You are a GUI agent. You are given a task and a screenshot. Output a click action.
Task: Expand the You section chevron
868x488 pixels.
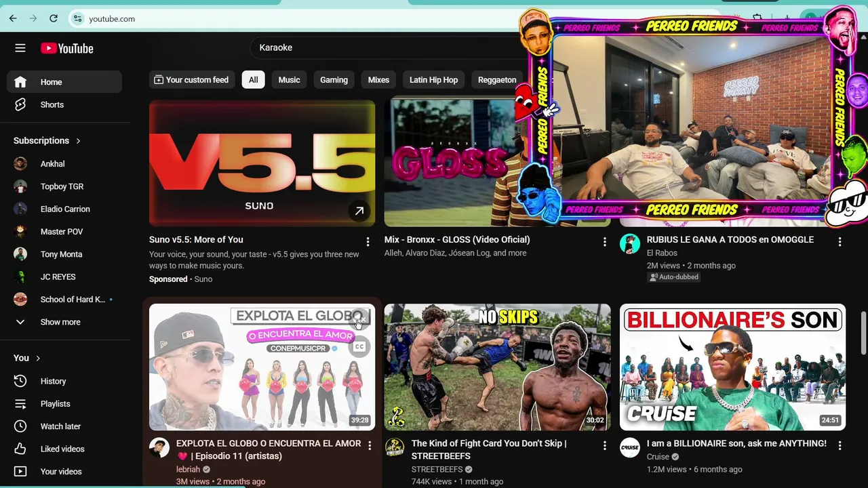[38, 358]
